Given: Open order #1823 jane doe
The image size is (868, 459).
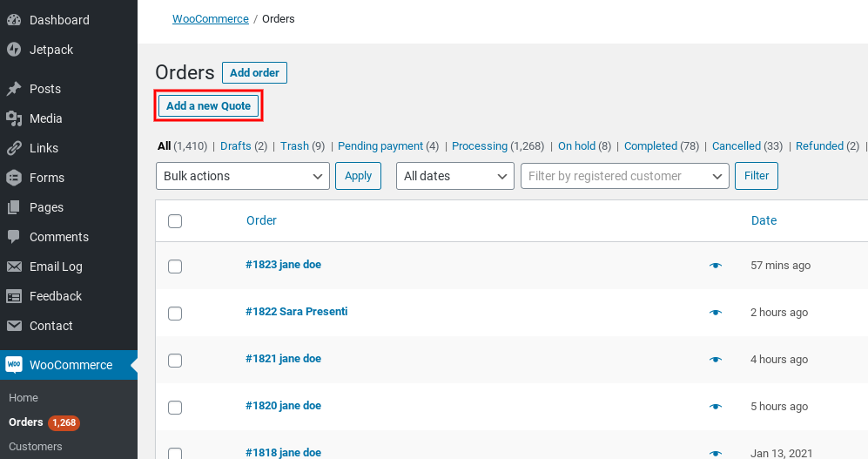Looking at the screenshot, I should [x=284, y=265].
